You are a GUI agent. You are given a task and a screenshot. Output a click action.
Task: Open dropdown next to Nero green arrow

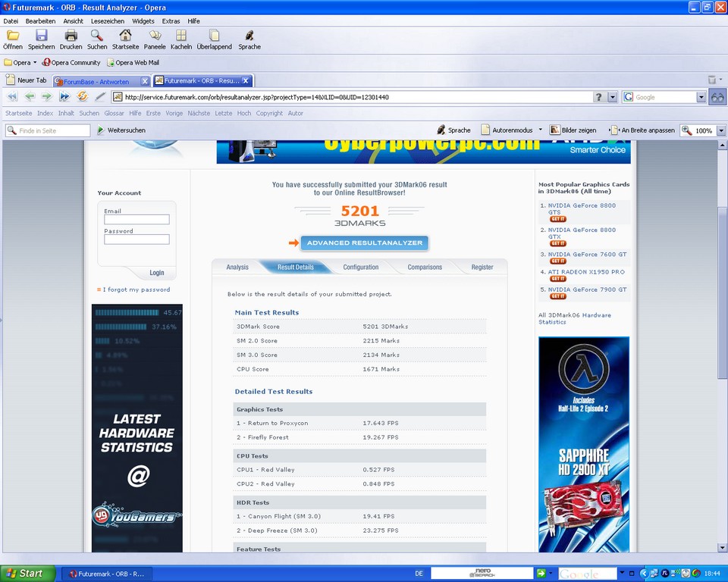coord(551,573)
